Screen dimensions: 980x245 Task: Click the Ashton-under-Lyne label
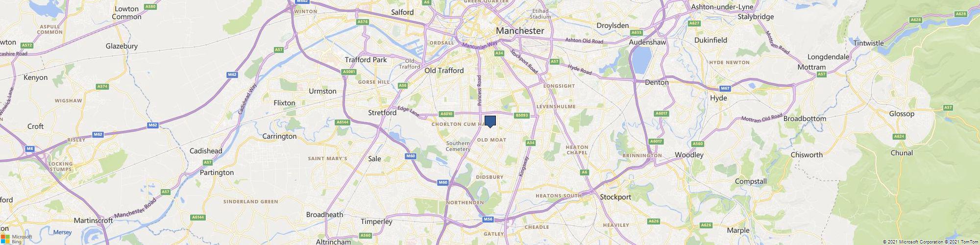coord(722,7)
